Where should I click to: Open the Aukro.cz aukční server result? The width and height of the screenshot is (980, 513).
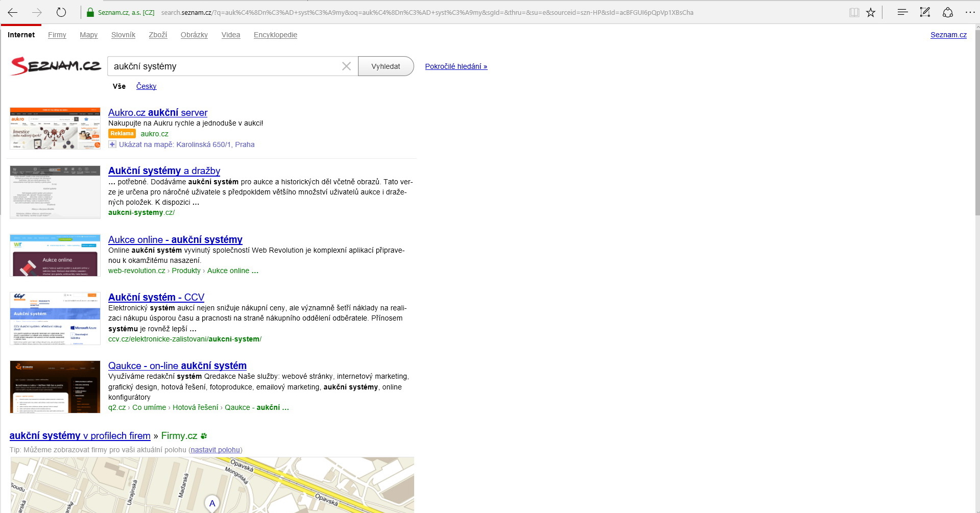(158, 112)
